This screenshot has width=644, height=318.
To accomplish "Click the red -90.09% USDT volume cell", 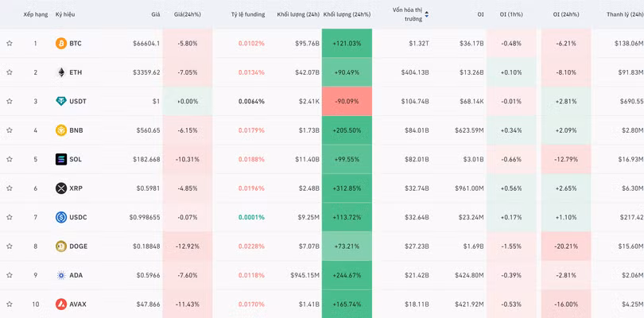I will [x=347, y=101].
